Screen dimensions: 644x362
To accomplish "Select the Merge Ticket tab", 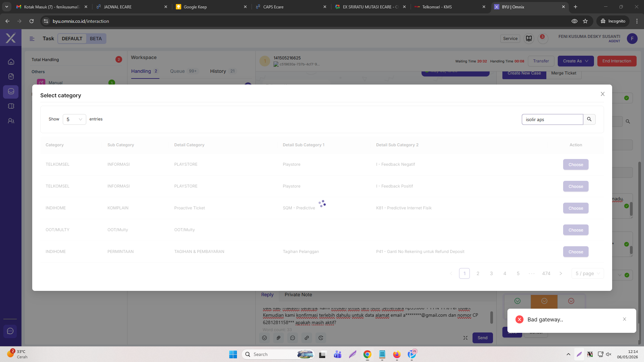I will click(564, 73).
